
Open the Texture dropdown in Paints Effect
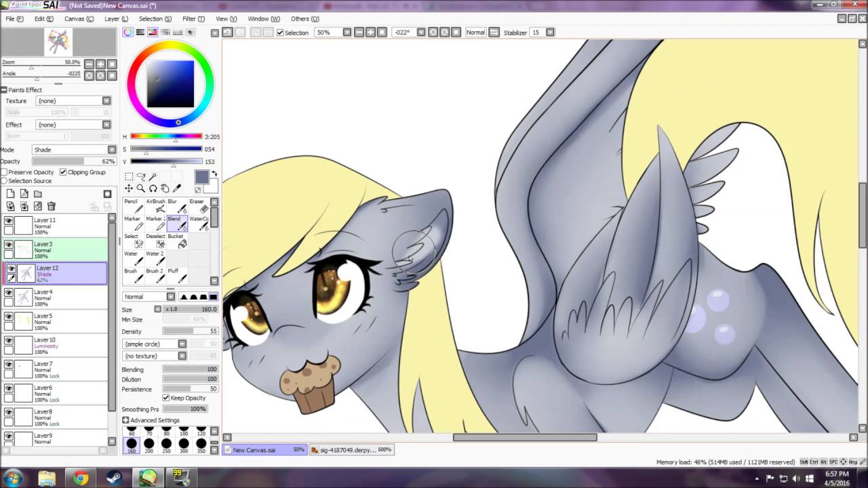coord(73,101)
